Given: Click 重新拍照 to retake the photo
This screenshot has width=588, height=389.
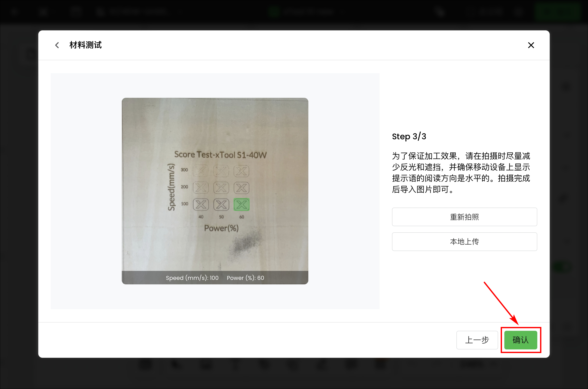Looking at the screenshot, I should coord(465,217).
